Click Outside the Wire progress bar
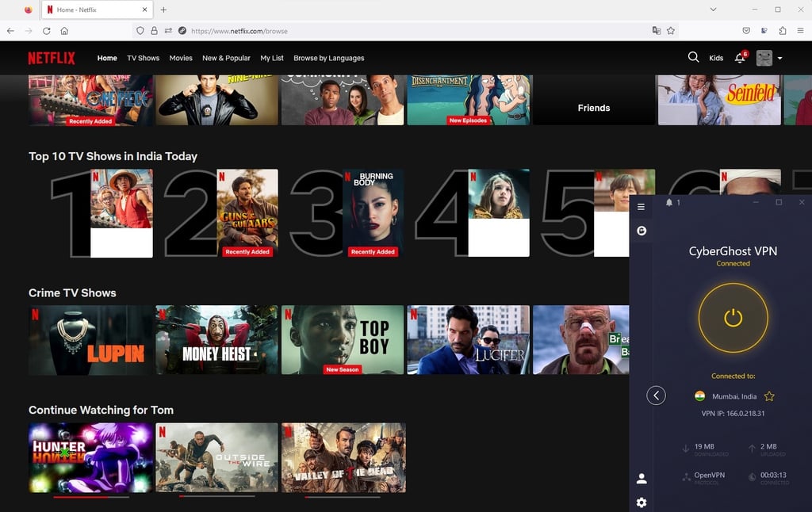 click(217, 496)
